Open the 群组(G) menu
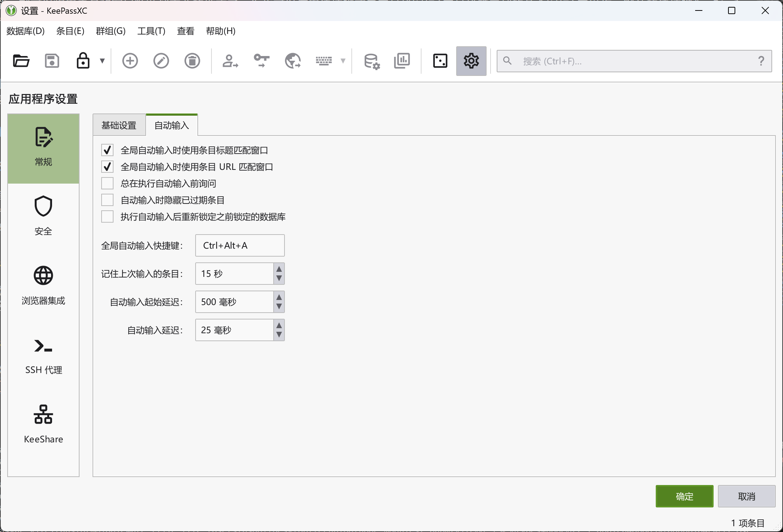 point(111,31)
